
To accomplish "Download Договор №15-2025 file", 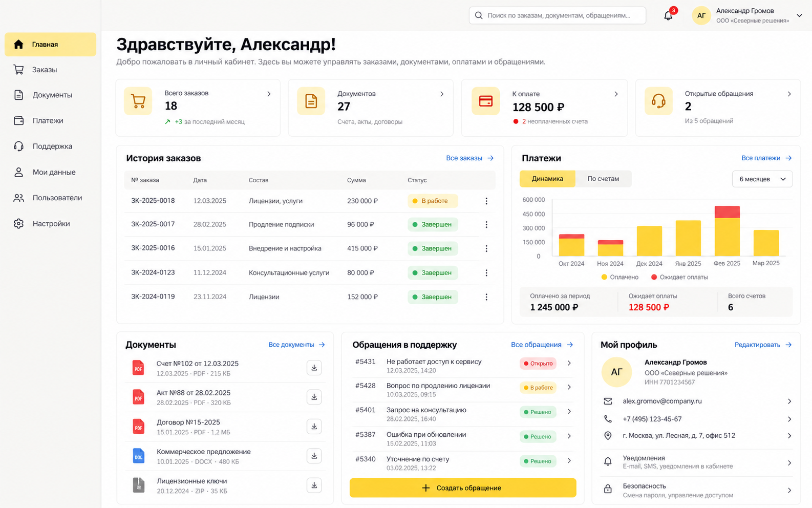I will [x=314, y=426].
